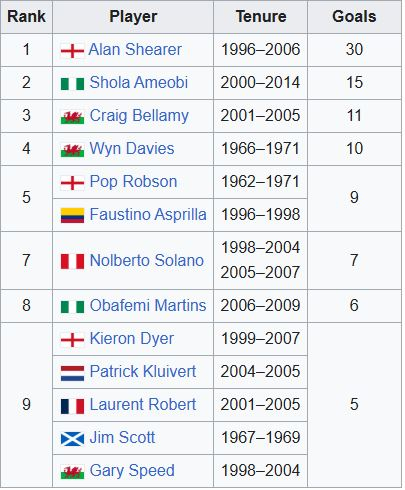The image size is (405, 490).
Task: Click England flag next to Alan Shearer
Action: (72, 51)
